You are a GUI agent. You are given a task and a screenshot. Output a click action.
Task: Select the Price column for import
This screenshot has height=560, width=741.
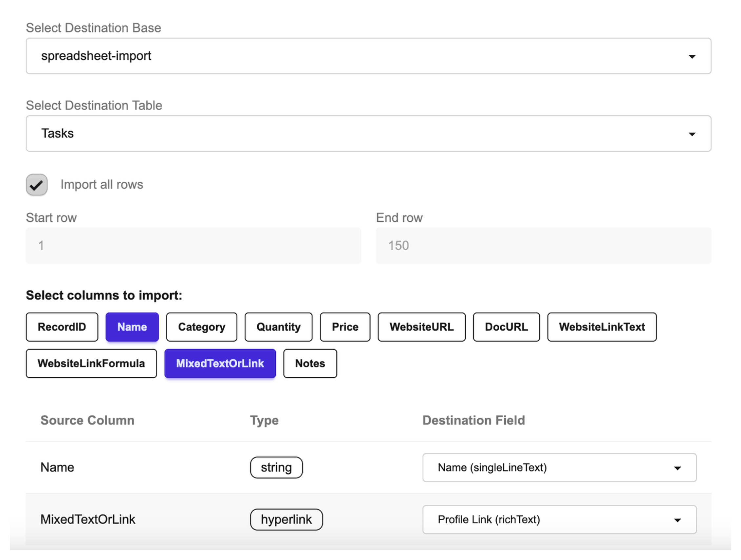(x=345, y=327)
